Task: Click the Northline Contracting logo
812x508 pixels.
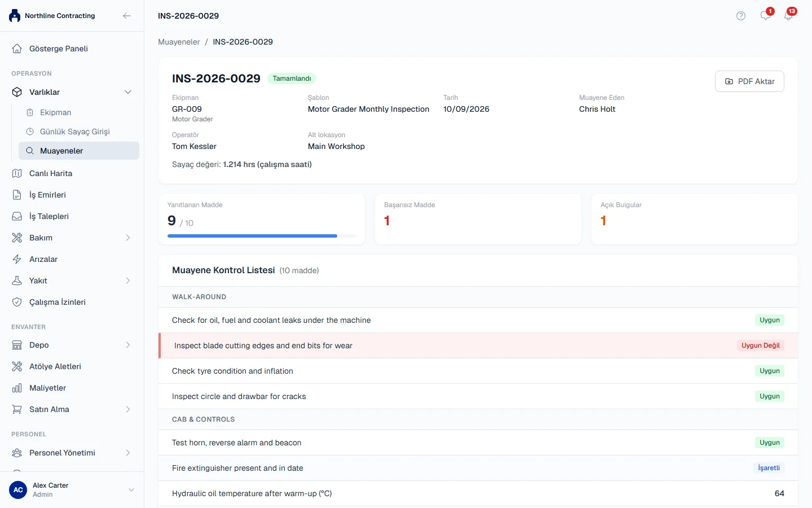Action: click(15, 16)
